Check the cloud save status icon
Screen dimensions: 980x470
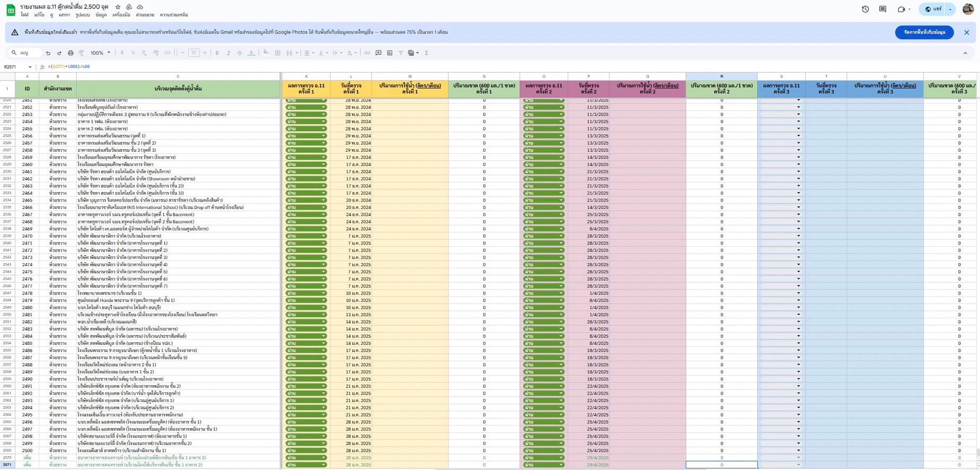[140, 7]
